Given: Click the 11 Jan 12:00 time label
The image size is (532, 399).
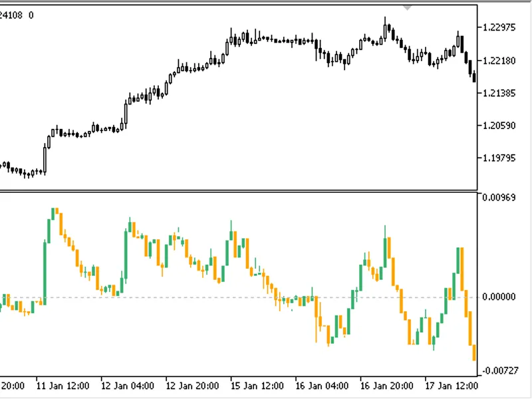Looking at the screenshot, I should 63,386.
